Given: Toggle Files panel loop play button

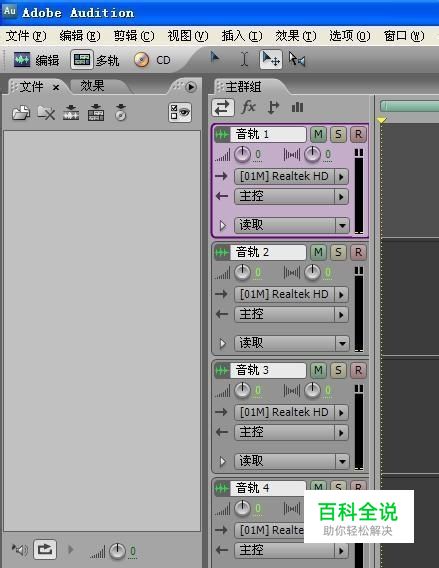Looking at the screenshot, I should coord(45,550).
